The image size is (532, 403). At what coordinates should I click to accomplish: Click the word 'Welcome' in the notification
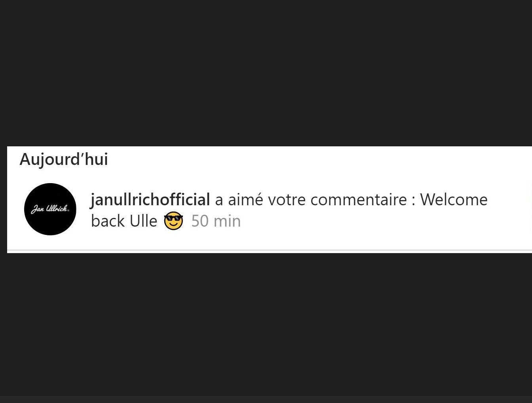coord(454,200)
